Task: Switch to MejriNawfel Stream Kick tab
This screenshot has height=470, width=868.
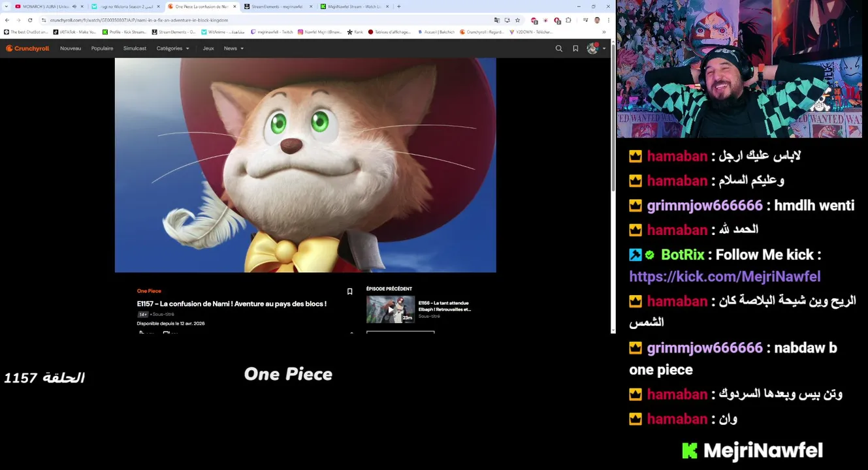Action: point(355,7)
